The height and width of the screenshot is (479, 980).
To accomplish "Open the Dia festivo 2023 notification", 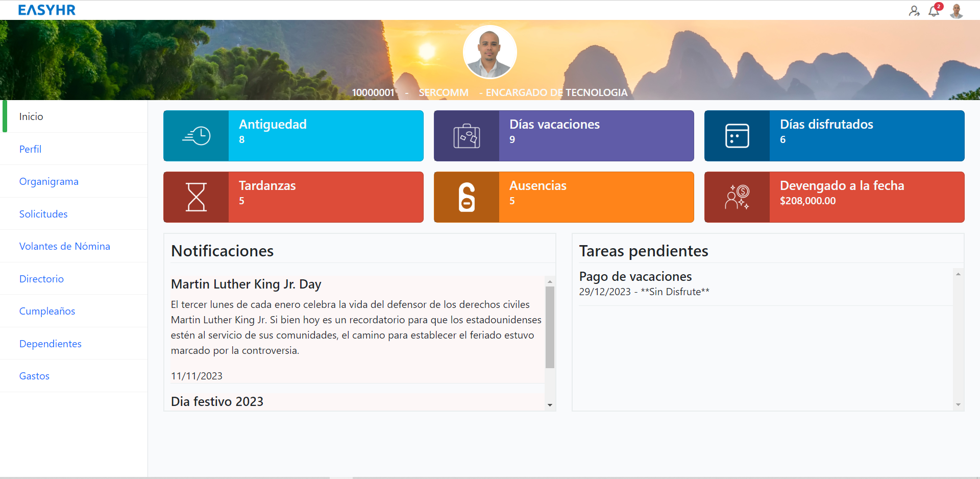I will click(x=217, y=401).
